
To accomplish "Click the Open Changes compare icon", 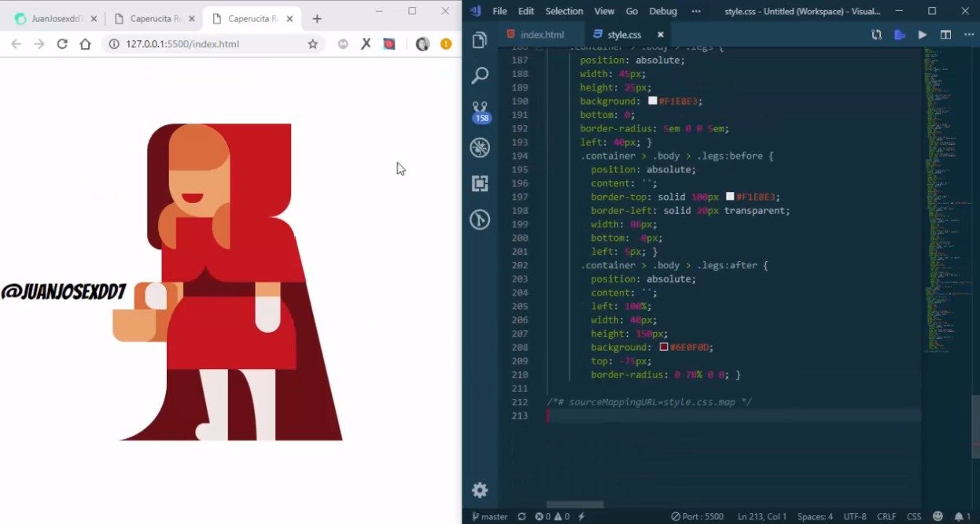I will coord(876,35).
